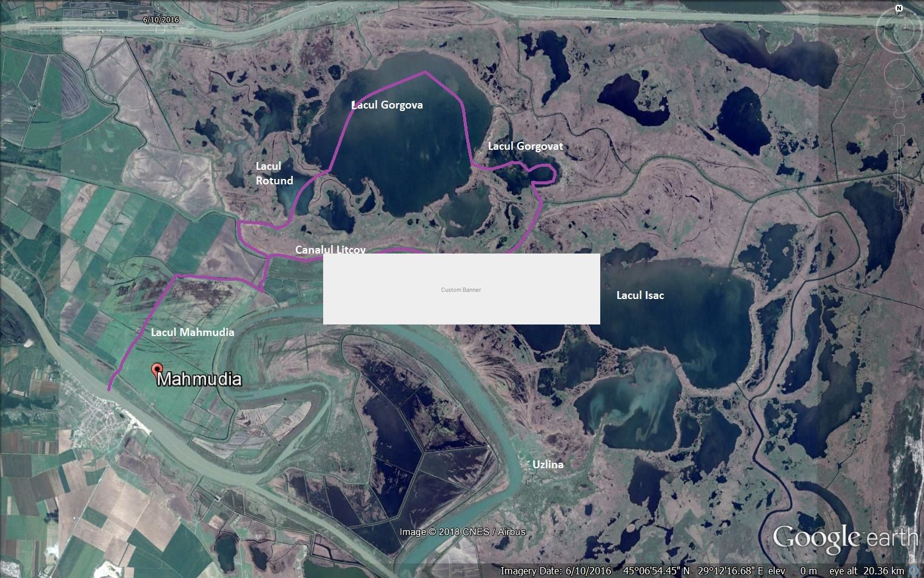The image size is (924, 578).
Task: Click the Image © 2018 CNES / Airbus attribution
Action: click(463, 532)
